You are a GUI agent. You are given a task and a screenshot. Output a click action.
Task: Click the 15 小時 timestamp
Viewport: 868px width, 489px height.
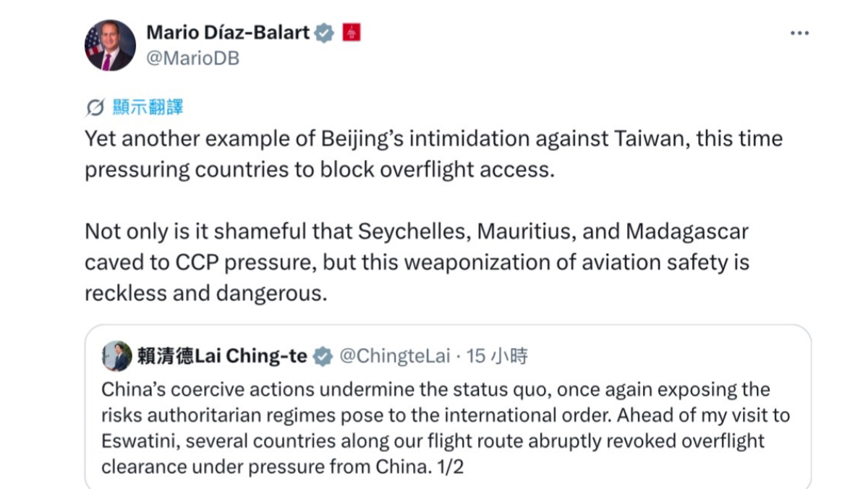[497, 356]
